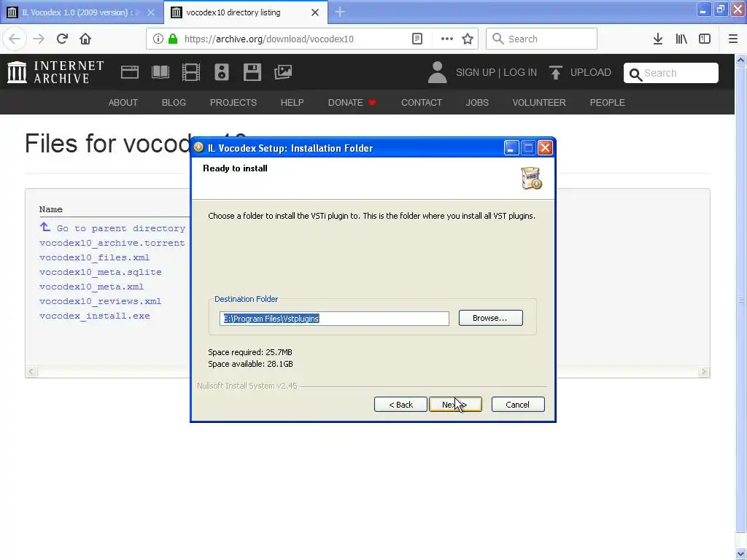
Task: Click file listing horizontal scrollbar left arrow
Action: coord(31,372)
